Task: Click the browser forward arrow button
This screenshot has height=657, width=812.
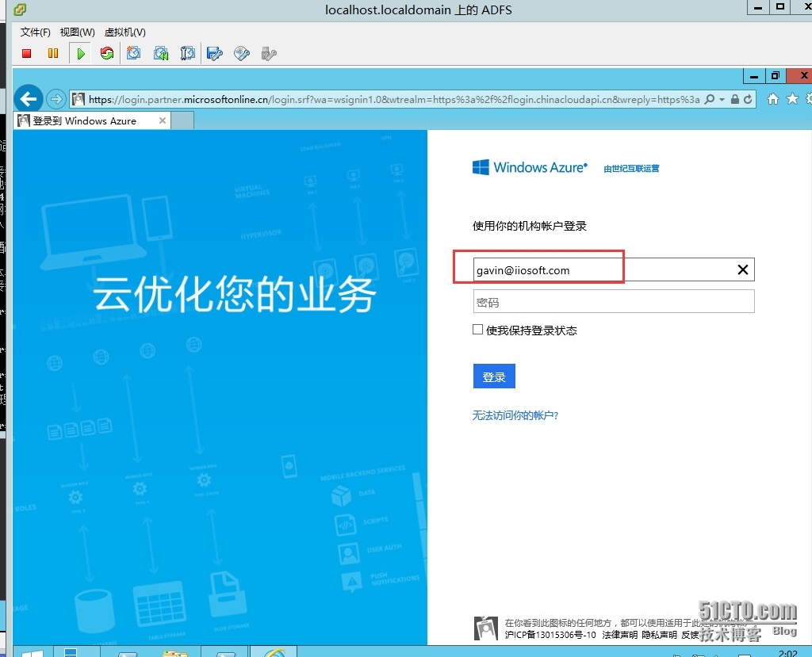Action: click(x=56, y=99)
